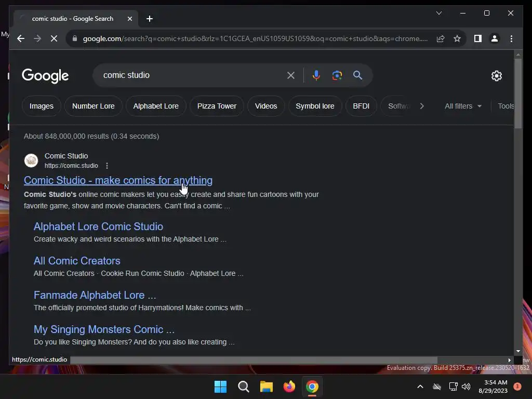Open File Explorer from taskbar

coord(267,387)
